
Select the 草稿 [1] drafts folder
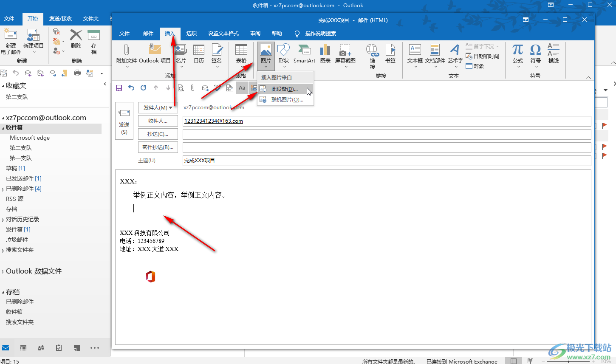15,169
